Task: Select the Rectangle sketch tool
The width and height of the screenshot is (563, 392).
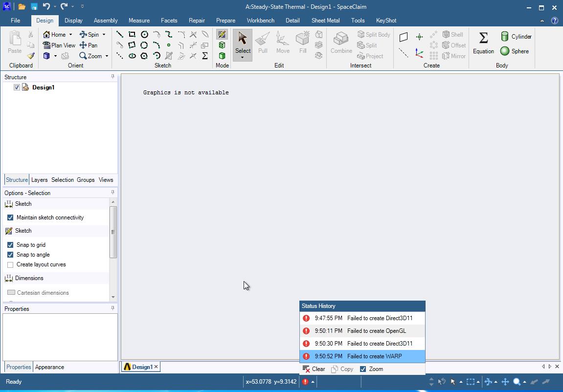Action: pos(132,34)
